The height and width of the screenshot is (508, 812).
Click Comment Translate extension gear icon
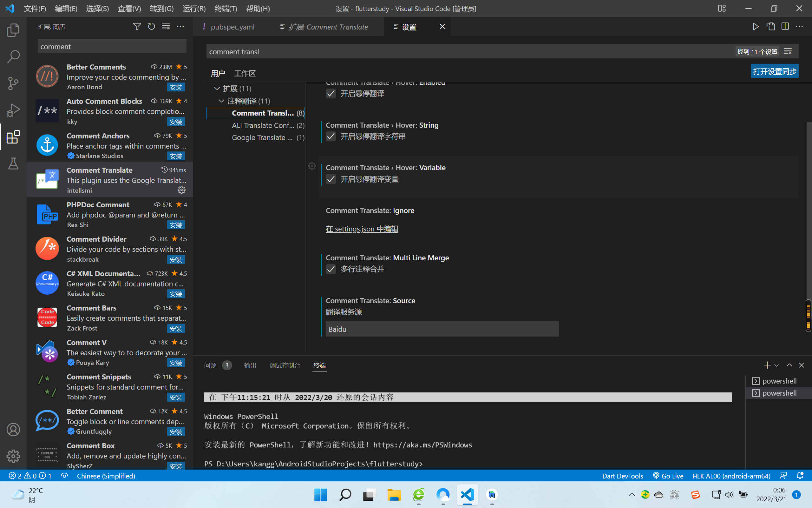click(x=181, y=190)
